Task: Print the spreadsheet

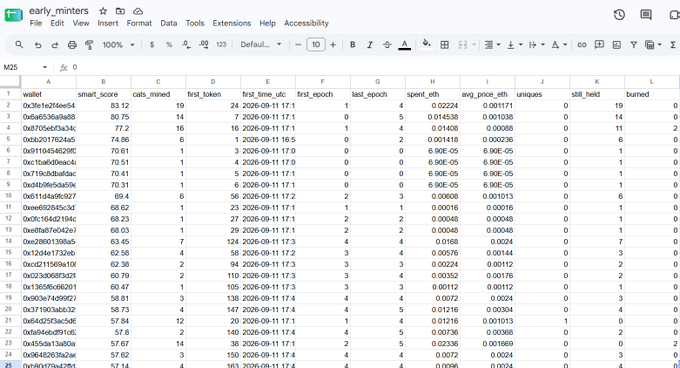Action: click(72, 45)
